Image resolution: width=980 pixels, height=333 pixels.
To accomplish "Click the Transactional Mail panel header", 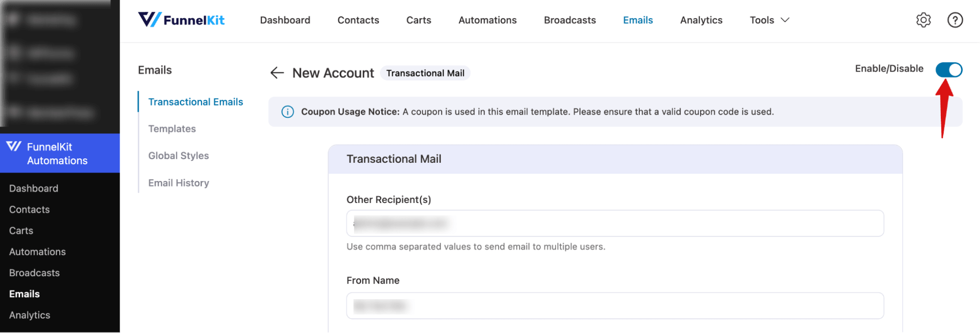I will (615, 159).
